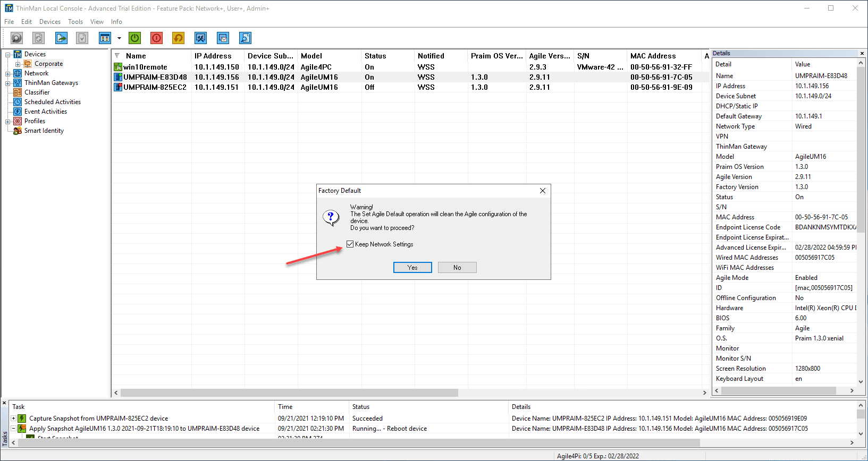Close the Tasks panel
This screenshot has height=461, width=868.
(x=4, y=404)
